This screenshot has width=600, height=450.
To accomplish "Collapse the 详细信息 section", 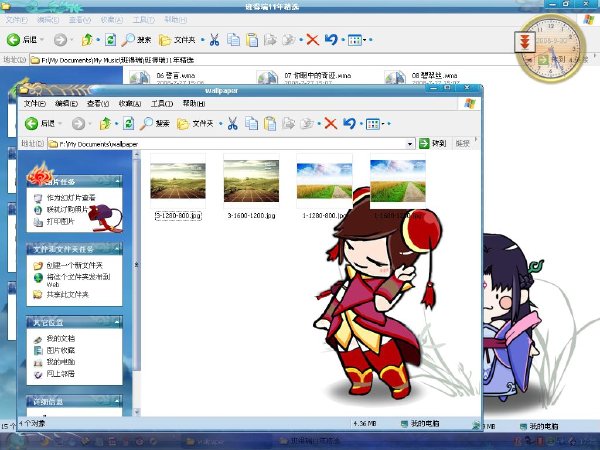I will (x=117, y=401).
